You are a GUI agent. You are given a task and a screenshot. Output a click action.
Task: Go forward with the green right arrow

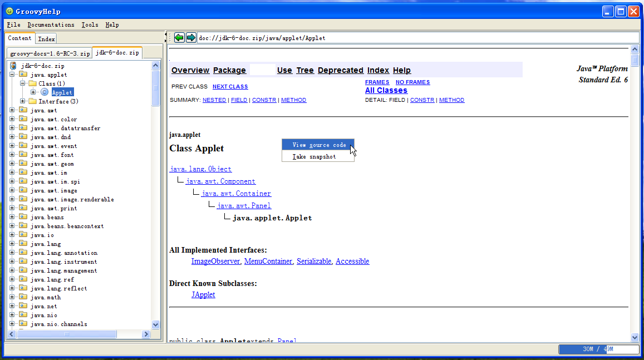pyautogui.click(x=191, y=38)
